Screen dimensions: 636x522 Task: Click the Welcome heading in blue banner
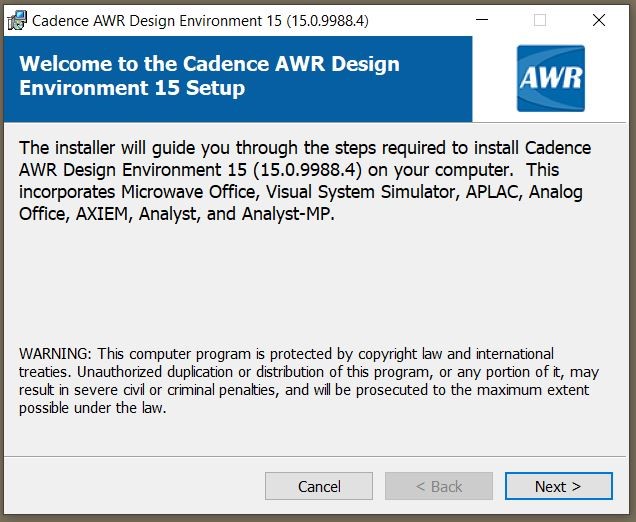click(209, 76)
